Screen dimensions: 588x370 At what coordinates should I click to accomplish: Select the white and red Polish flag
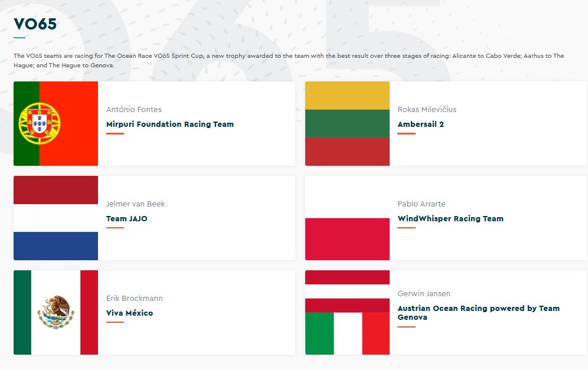347,218
